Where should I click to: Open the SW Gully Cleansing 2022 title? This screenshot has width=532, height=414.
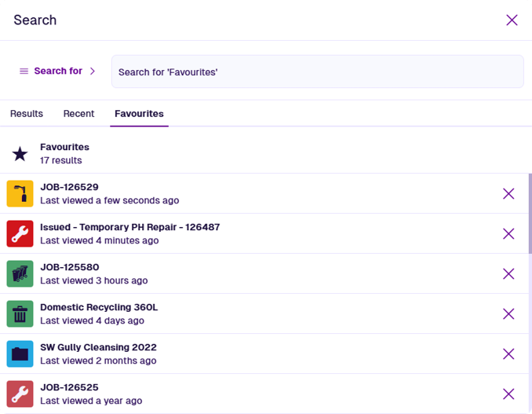(98, 347)
